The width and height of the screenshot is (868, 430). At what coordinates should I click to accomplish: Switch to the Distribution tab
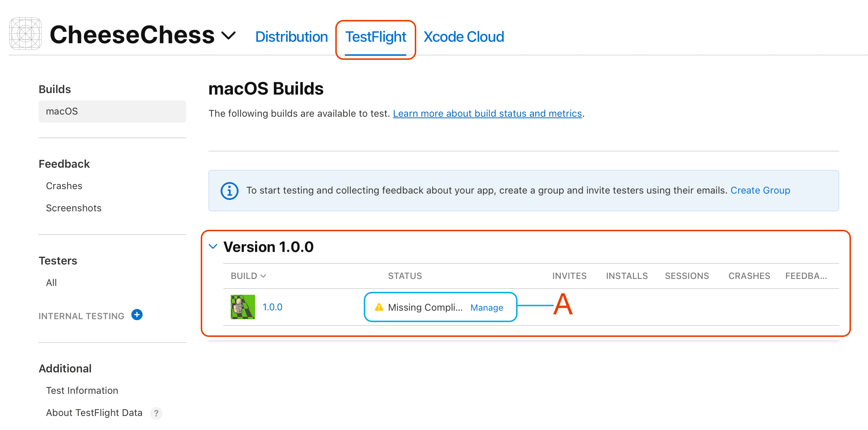291,37
